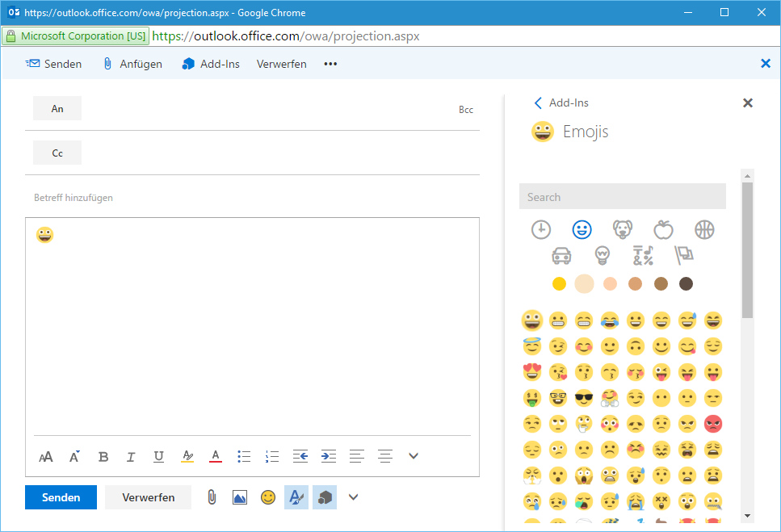This screenshot has width=781, height=532.
Task: Select the recently used emojis category
Action: (x=541, y=229)
